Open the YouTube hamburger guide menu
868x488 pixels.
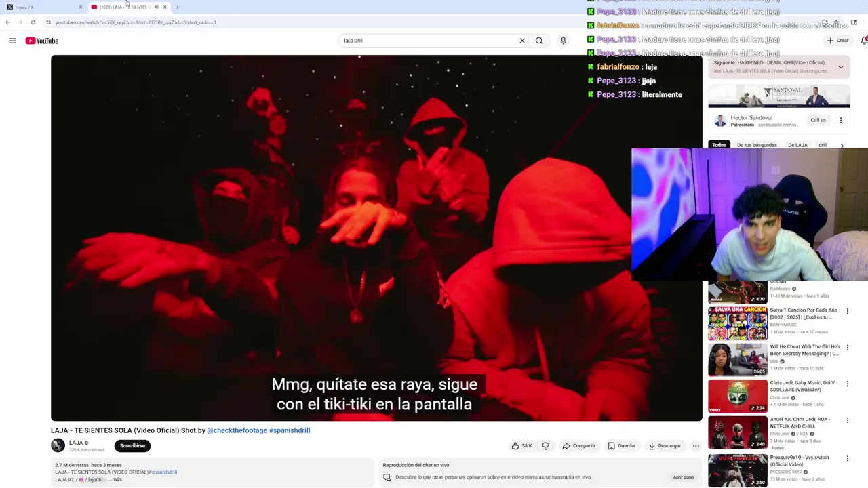(12, 41)
